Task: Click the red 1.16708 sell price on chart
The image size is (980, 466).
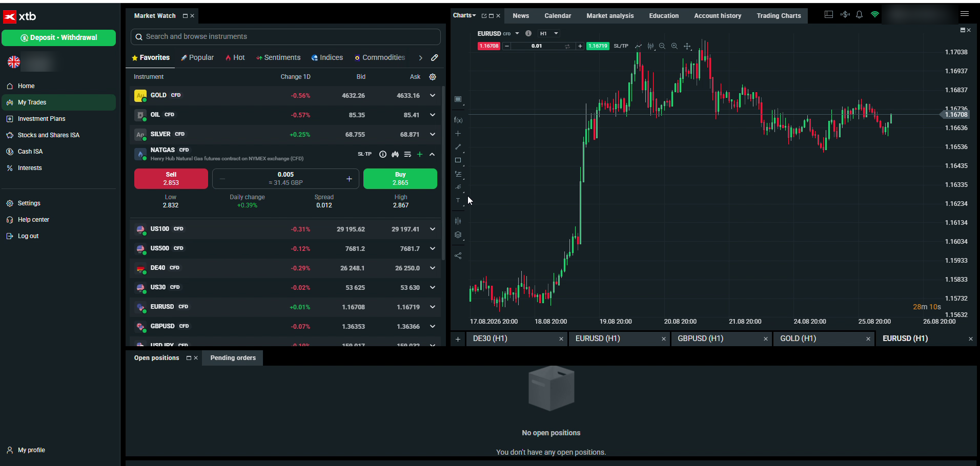Action: click(x=488, y=46)
